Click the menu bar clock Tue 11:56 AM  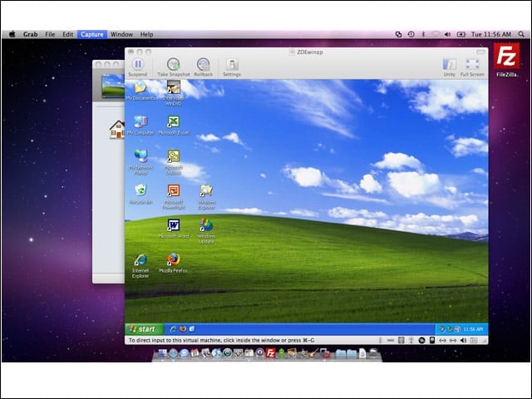491,34
